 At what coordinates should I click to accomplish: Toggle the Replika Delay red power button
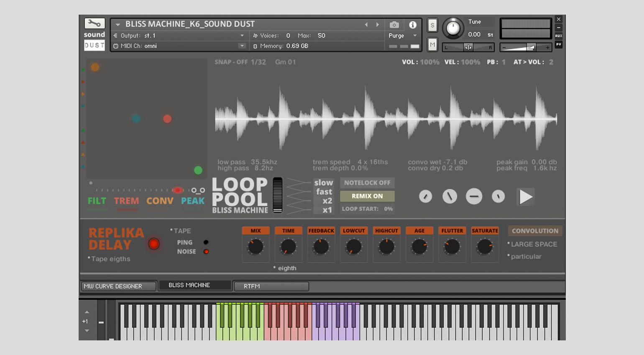click(154, 244)
